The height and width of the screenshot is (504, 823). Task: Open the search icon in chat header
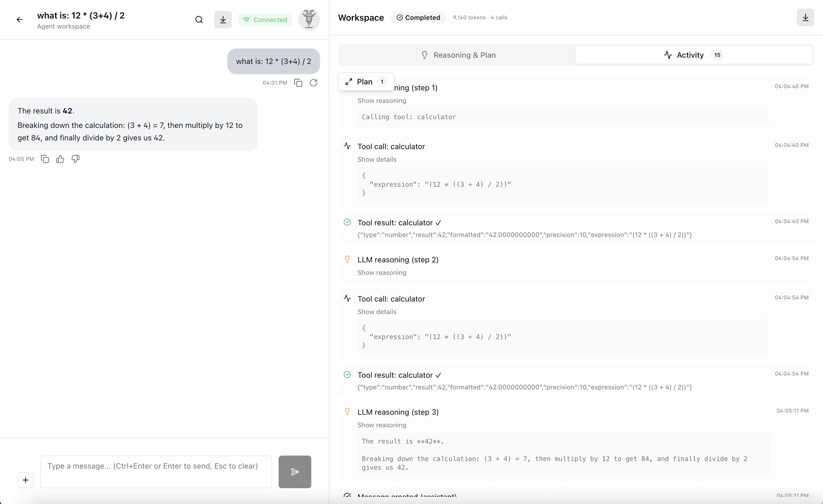click(199, 19)
